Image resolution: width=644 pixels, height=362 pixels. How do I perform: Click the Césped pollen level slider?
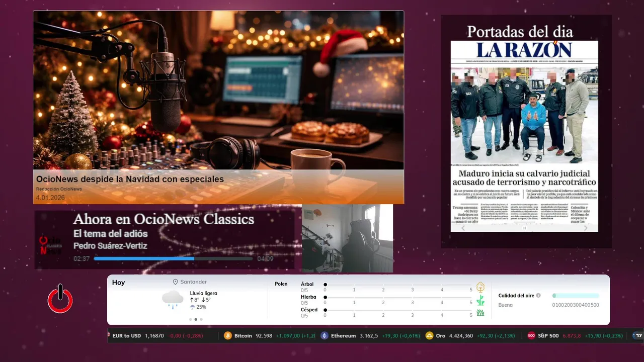398,310
